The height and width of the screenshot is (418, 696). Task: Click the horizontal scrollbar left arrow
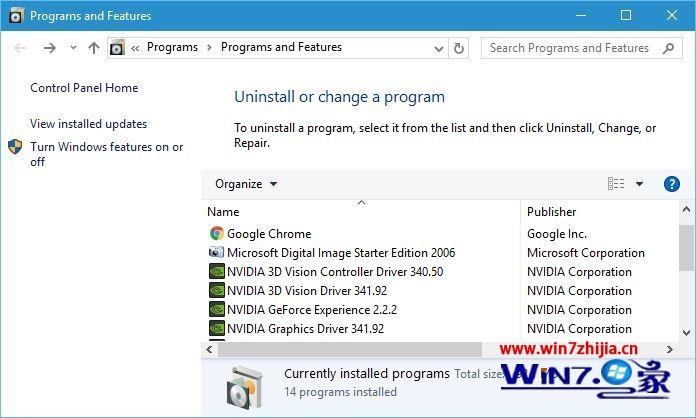click(x=209, y=350)
